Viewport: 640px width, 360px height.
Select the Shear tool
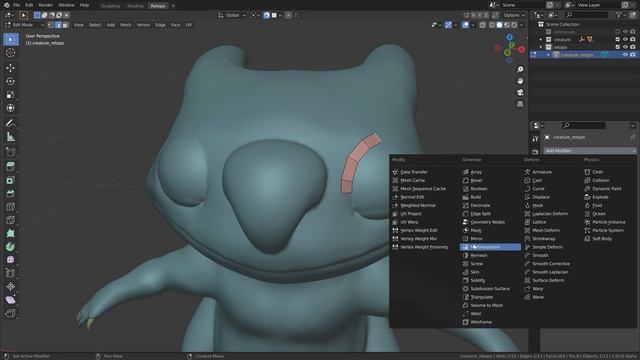click(11, 300)
